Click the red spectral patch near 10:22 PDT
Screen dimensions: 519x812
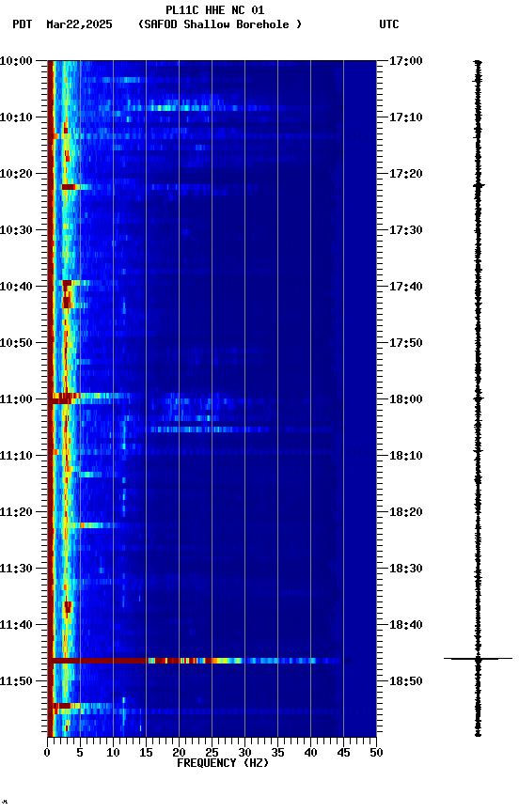[x=69, y=187]
